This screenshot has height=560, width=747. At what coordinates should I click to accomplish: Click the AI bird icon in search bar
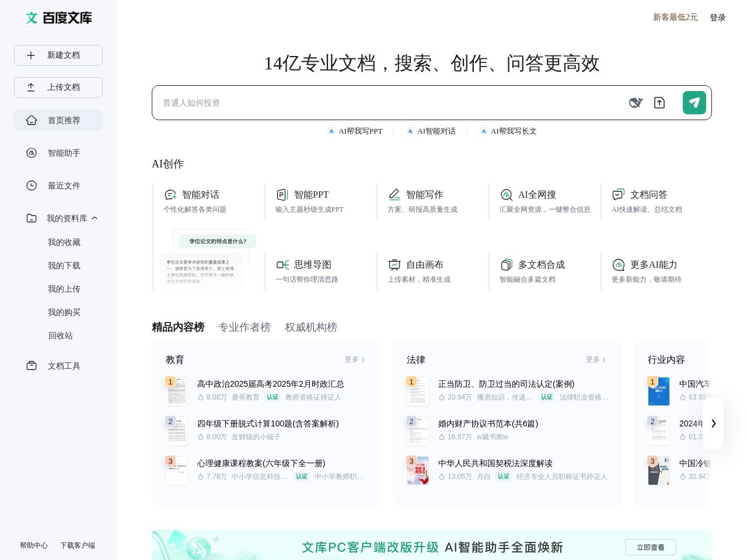[636, 103]
